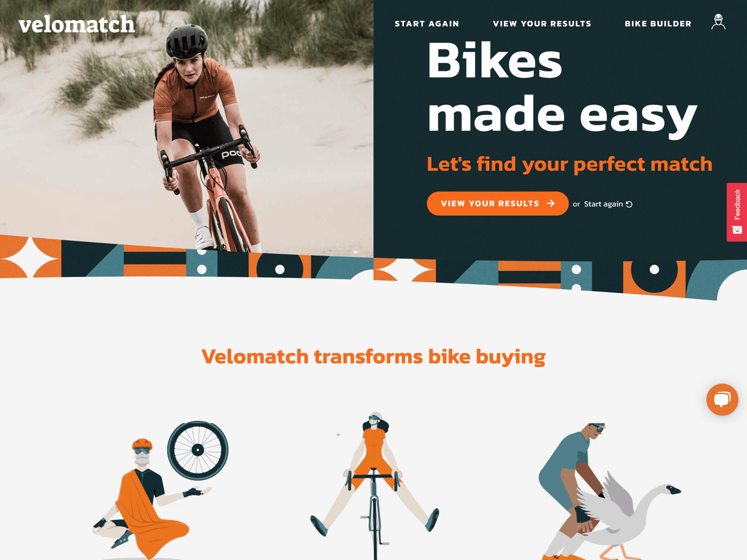The image size is (747, 560).
Task: Click the hero photo of the cyclist
Action: point(187,125)
